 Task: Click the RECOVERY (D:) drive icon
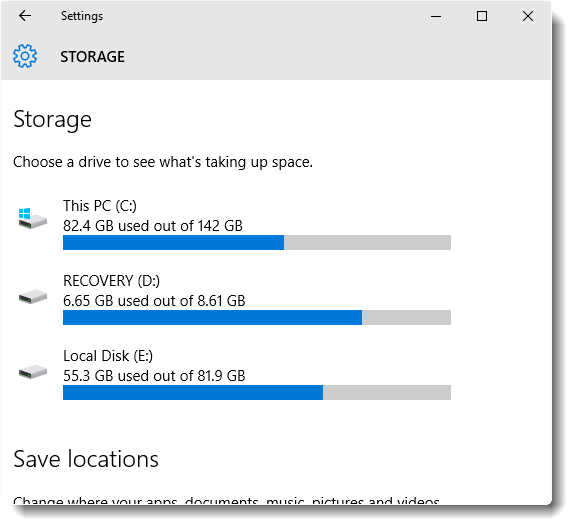coord(33,297)
